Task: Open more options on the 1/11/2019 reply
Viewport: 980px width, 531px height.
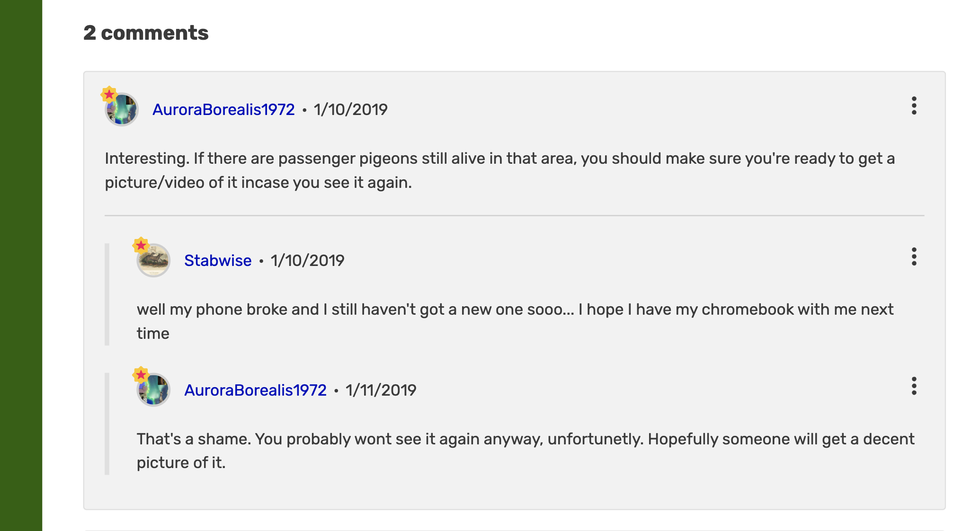Action: coord(914,386)
